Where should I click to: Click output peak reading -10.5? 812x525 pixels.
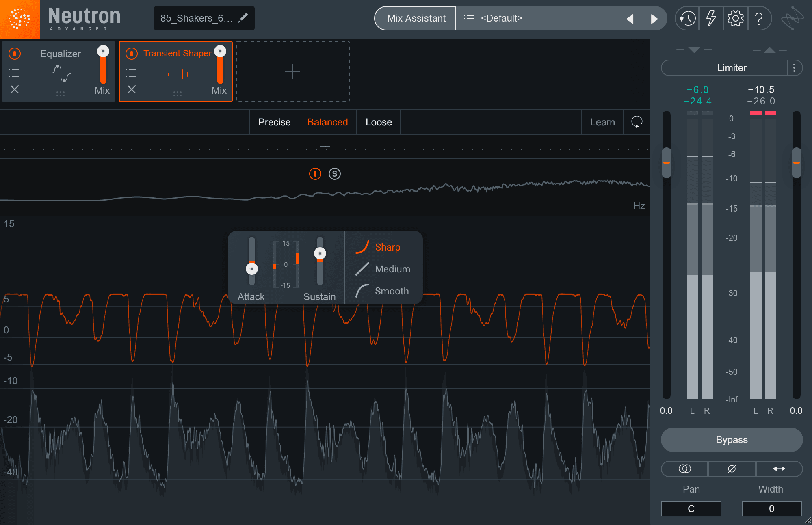[x=761, y=90]
